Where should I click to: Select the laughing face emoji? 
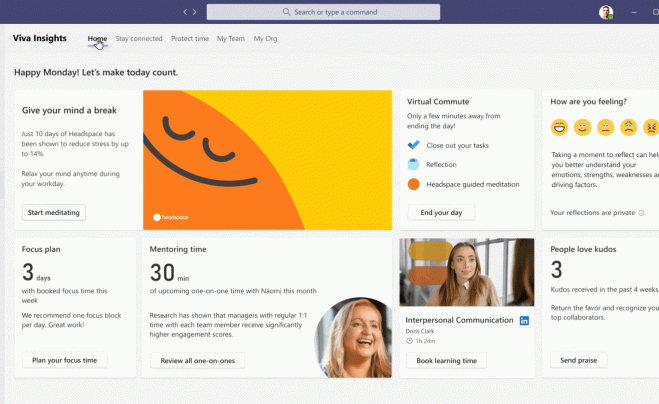point(559,127)
